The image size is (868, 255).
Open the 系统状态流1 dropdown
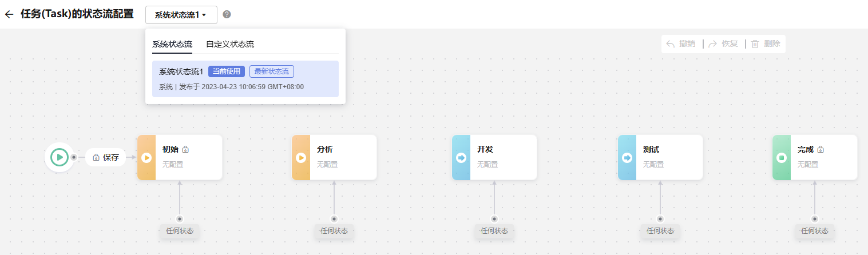181,15
